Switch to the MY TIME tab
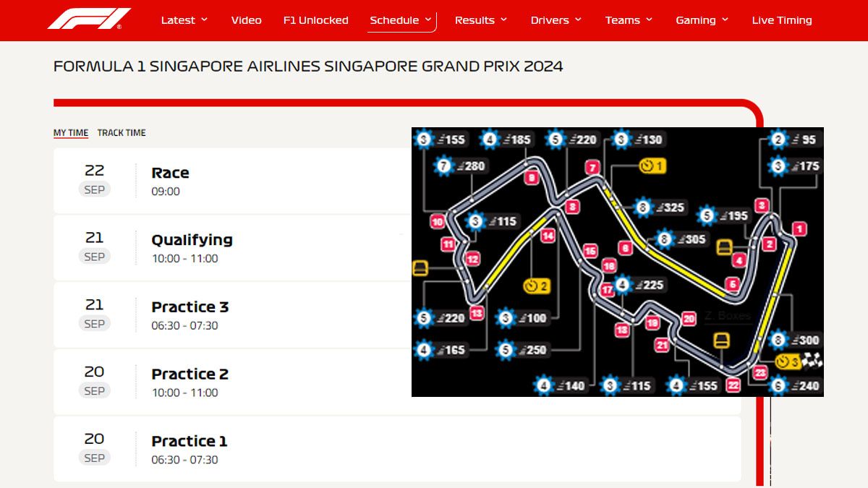Viewport: 868px width, 488px height. pos(71,133)
